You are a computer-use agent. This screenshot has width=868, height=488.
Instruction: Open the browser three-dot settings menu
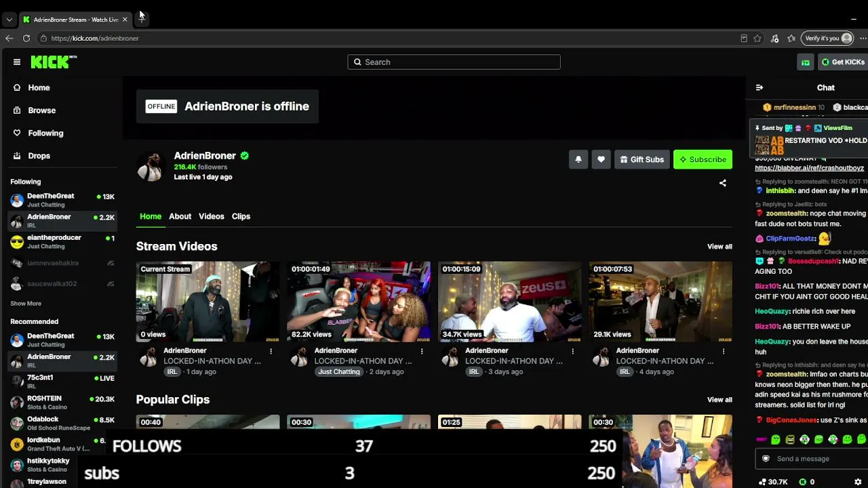point(863,39)
